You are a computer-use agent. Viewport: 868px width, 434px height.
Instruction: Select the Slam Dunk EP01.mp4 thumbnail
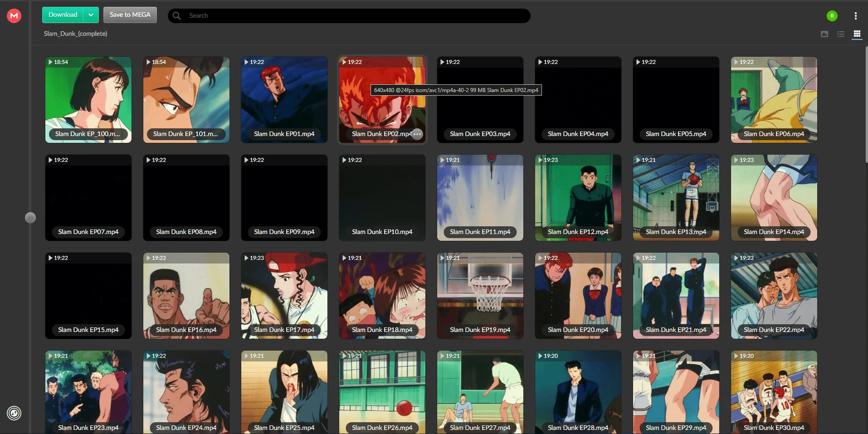(284, 100)
